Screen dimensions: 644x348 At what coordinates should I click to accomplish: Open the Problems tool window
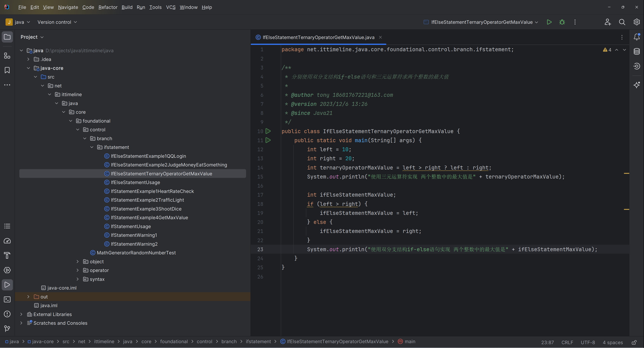click(7, 314)
